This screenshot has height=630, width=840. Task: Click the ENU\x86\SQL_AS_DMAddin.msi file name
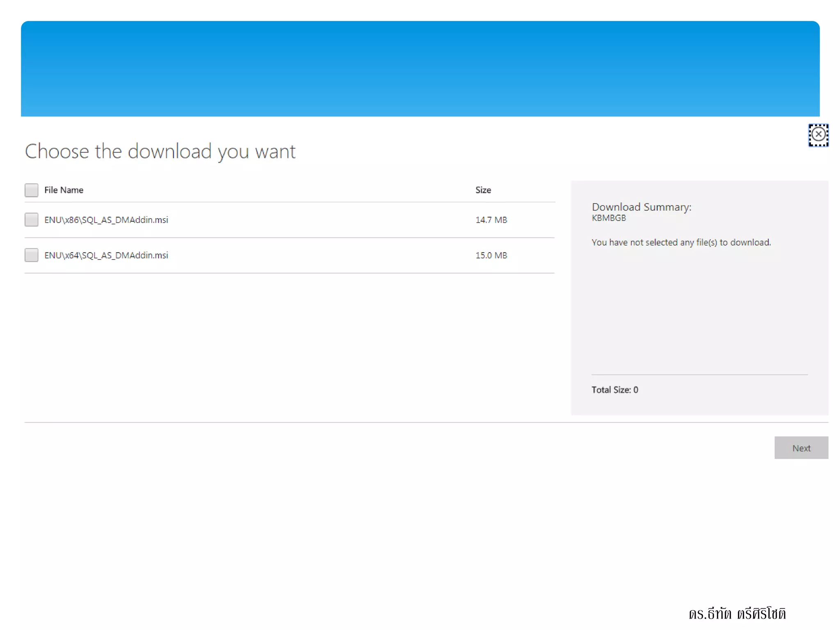coord(106,220)
